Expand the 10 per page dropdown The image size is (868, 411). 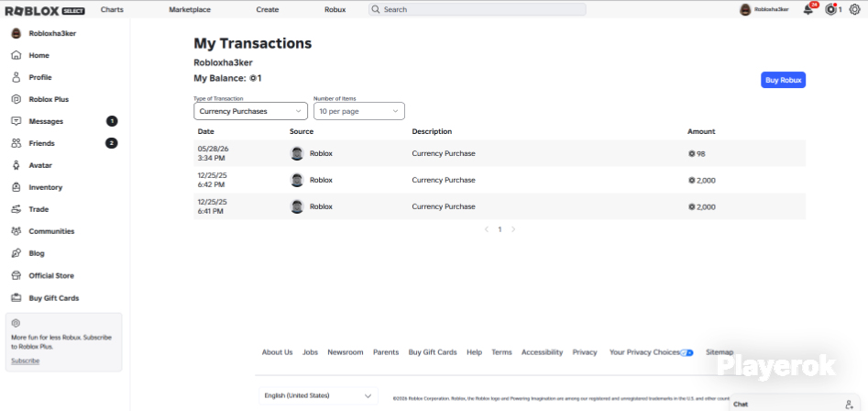(359, 111)
